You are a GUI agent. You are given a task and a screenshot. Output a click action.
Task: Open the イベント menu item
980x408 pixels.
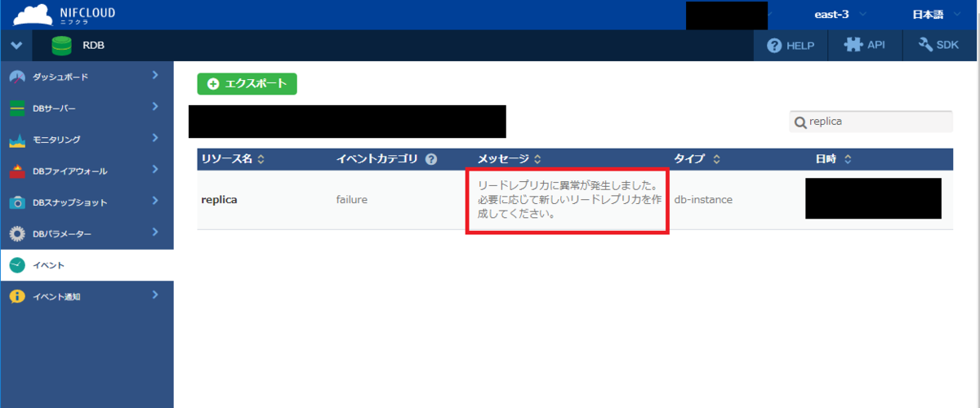pyautogui.click(x=49, y=265)
